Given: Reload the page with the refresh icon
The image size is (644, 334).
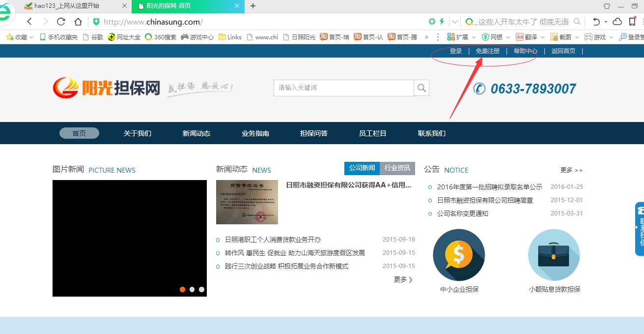Looking at the screenshot, I should point(61,22).
